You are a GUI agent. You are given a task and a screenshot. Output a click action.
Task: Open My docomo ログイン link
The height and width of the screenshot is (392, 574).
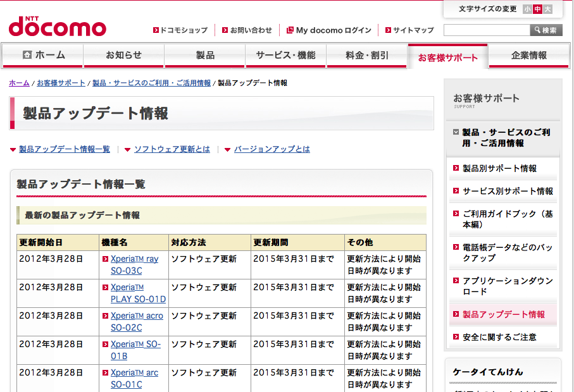coord(334,30)
